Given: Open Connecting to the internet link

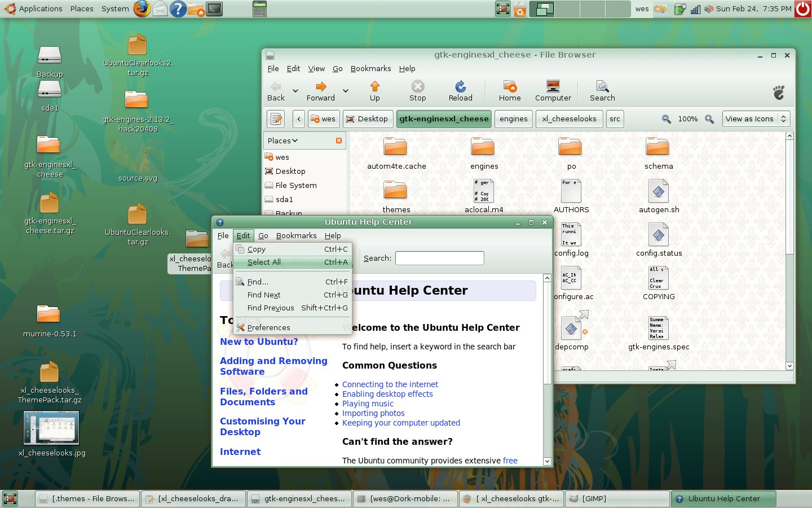Looking at the screenshot, I should [x=390, y=384].
